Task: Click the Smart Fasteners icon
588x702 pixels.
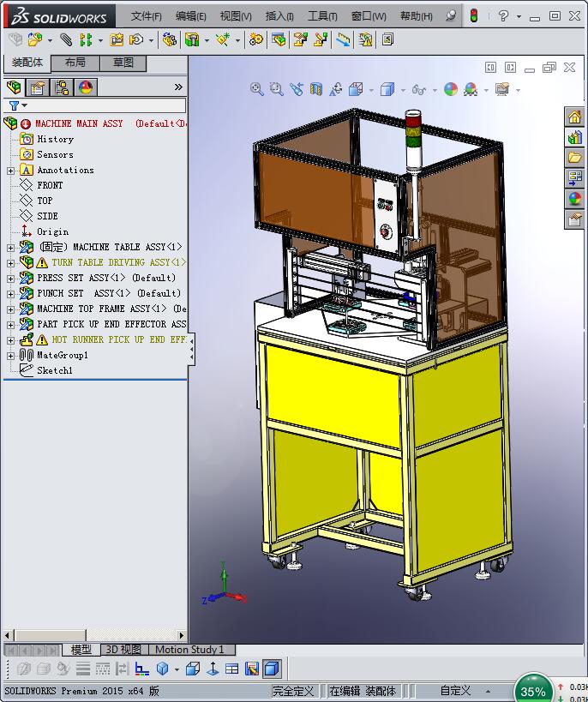Action: point(117,39)
